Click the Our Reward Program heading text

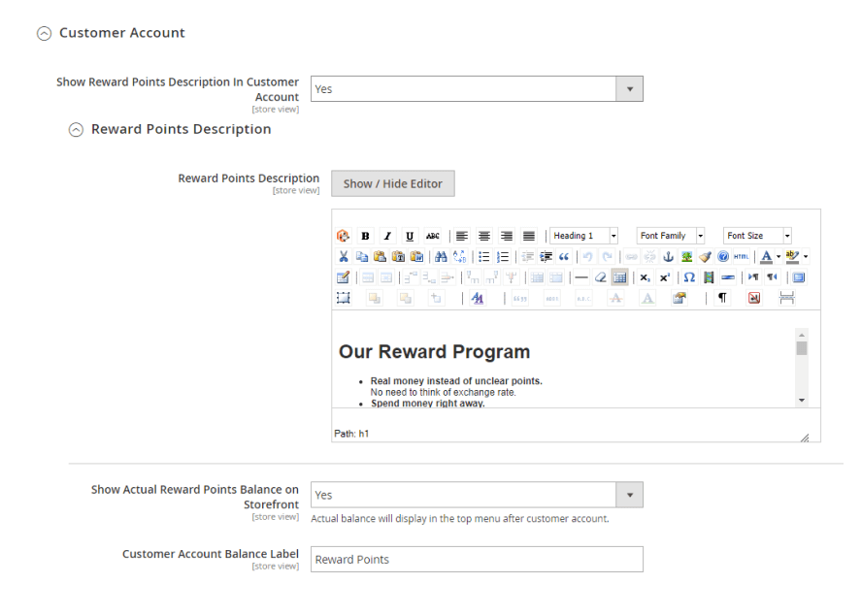point(434,351)
